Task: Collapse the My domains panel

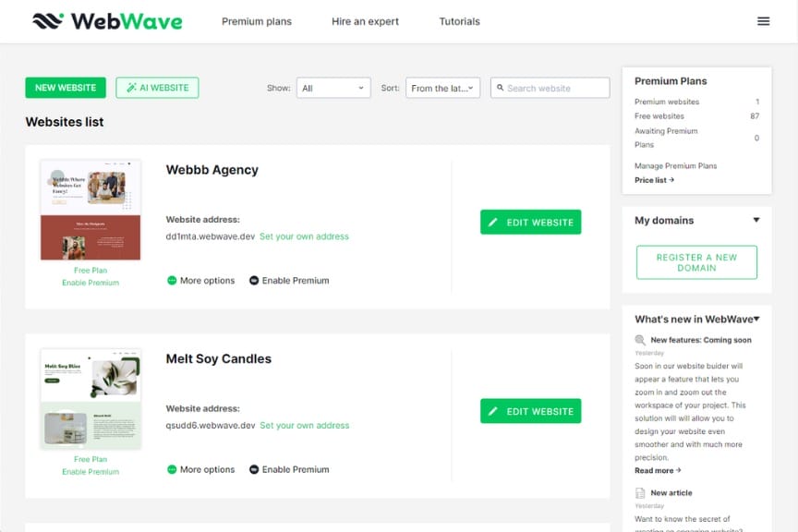Action: [x=756, y=220]
